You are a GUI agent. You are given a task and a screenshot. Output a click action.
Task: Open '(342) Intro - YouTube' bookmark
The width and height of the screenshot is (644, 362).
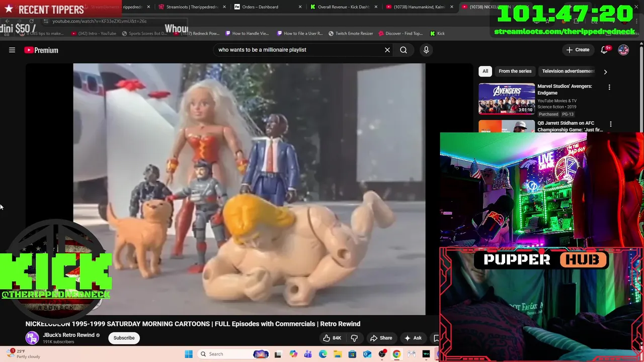[94, 33]
